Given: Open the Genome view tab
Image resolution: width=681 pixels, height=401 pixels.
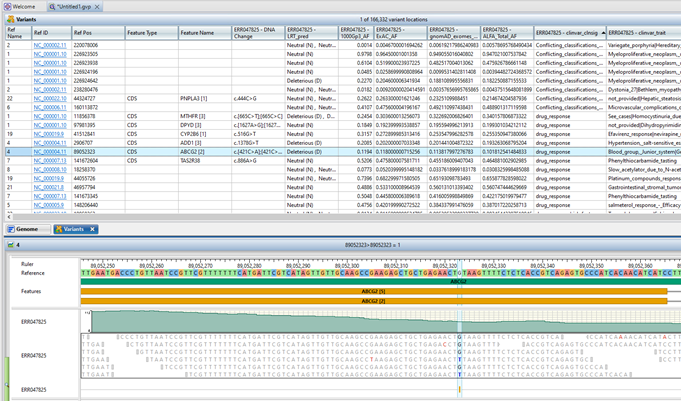Looking at the screenshot, I should click(26, 229).
